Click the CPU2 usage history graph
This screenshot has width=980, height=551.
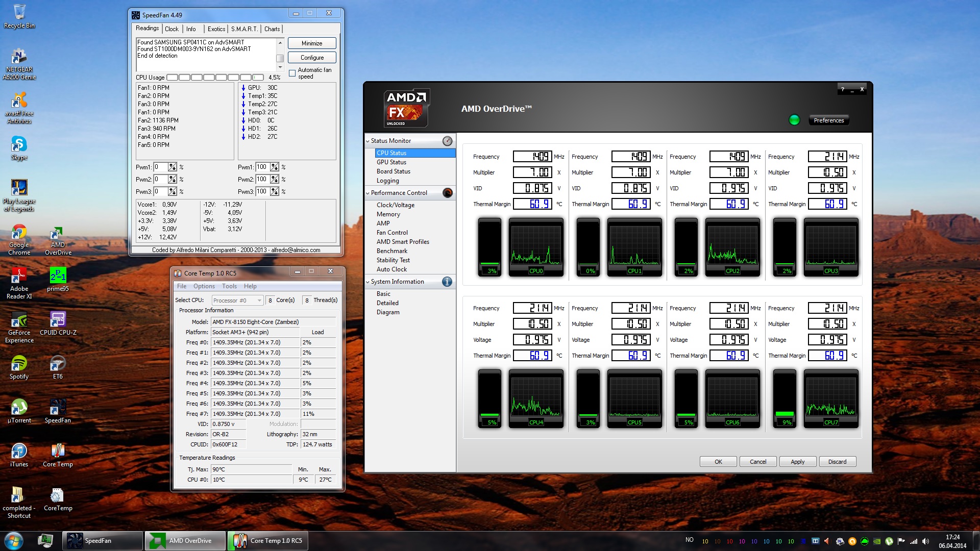coord(732,247)
